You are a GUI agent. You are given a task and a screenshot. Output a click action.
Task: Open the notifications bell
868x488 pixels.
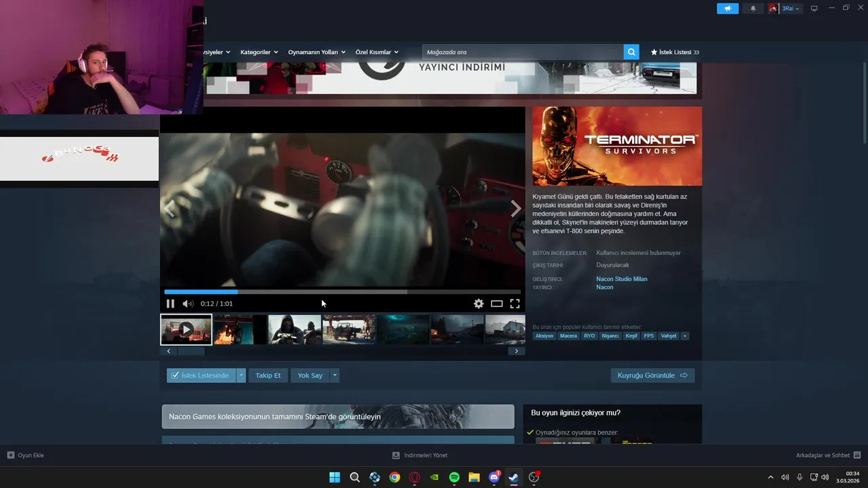click(753, 8)
